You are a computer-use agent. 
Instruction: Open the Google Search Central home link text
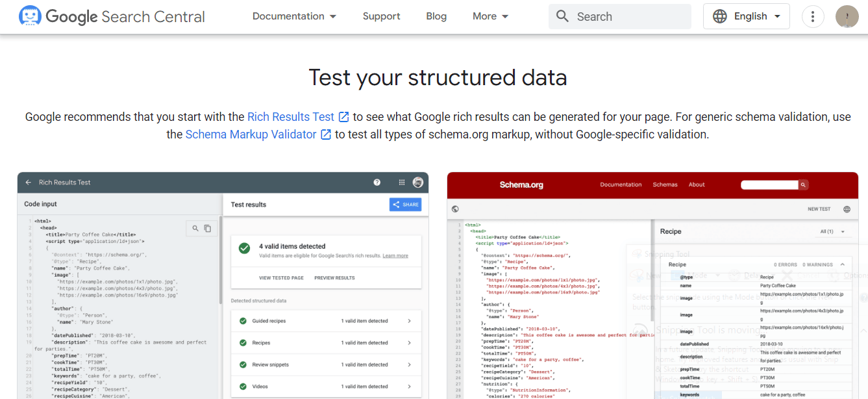tap(125, 17)
